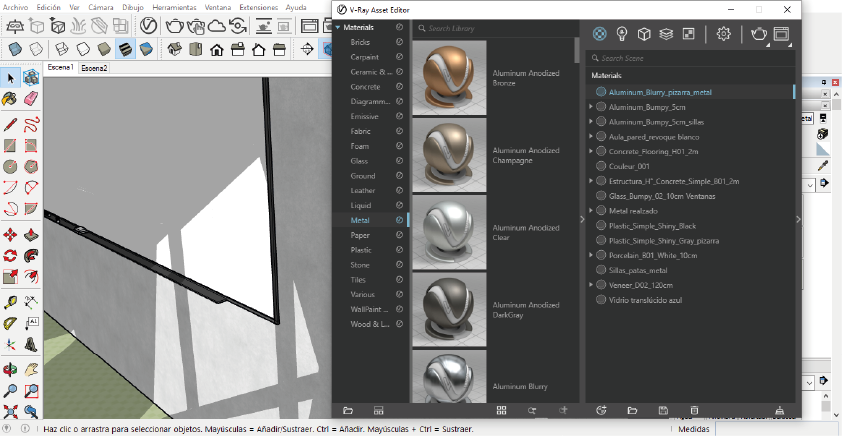This screenshot has width=842, height=436.
Task: Switch to Iso house view icon
Action: point(173,49)
